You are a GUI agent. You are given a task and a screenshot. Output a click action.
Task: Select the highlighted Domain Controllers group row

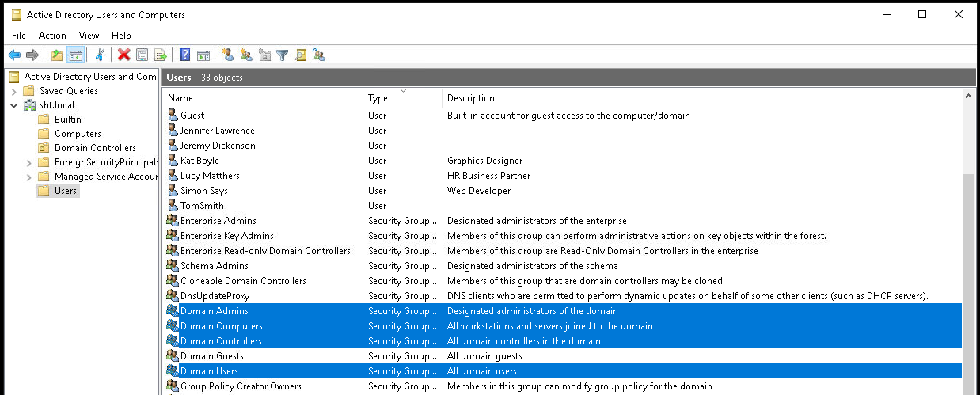click(x=563, y=341)
